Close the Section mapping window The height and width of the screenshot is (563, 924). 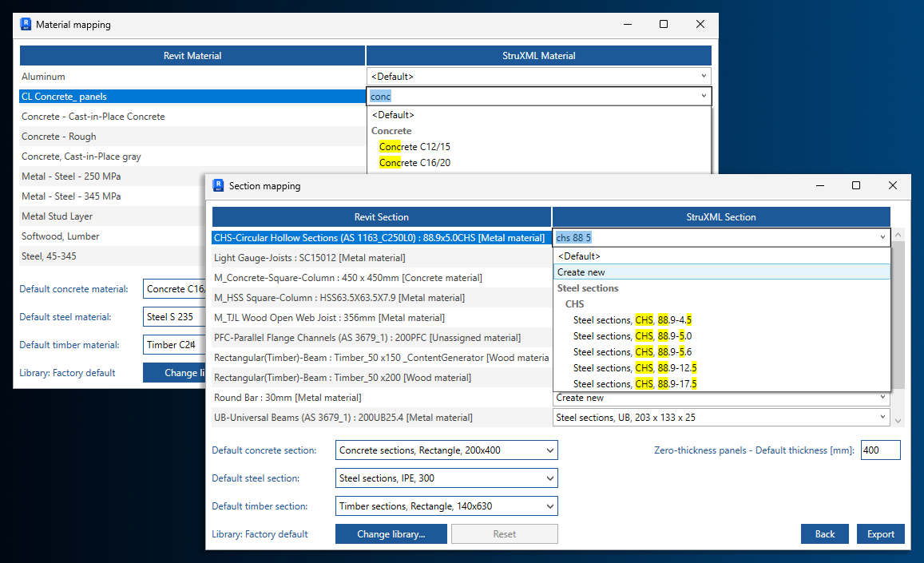(893, 186)
